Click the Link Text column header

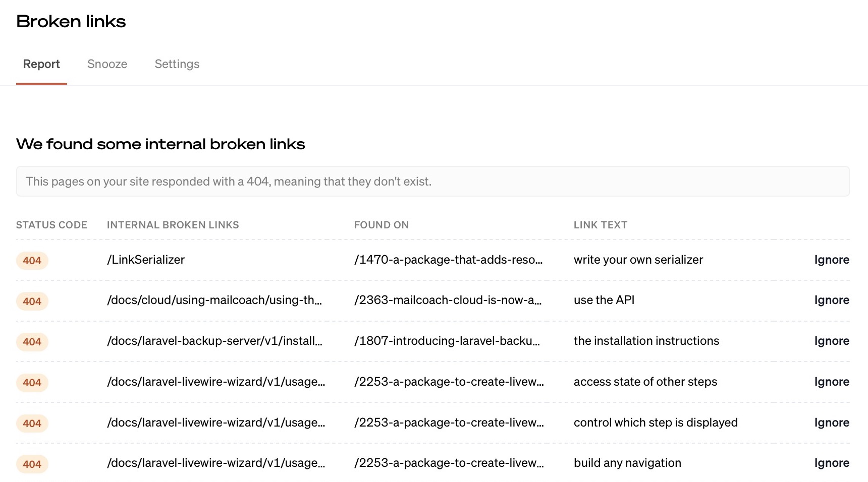[x=601, y=225]
